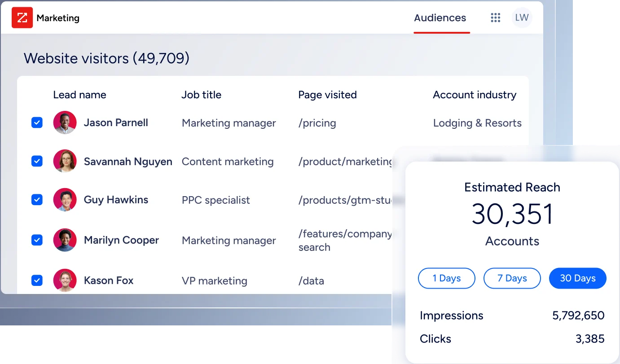The width and height of the screenshot is (620, 364).
Task: Select the 30 Days reach period
Action: (x=577, y=278)
